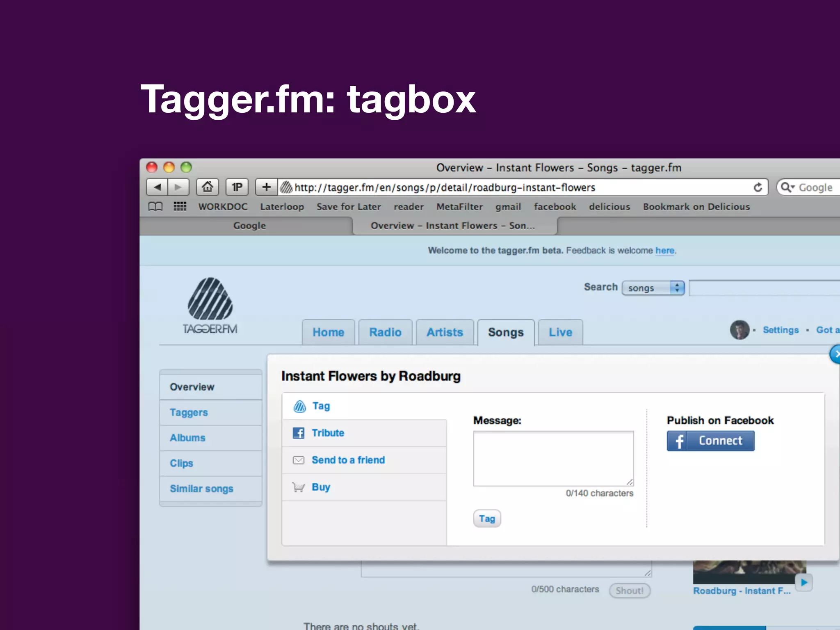Open the facebook bookmark

click(555, 207)
